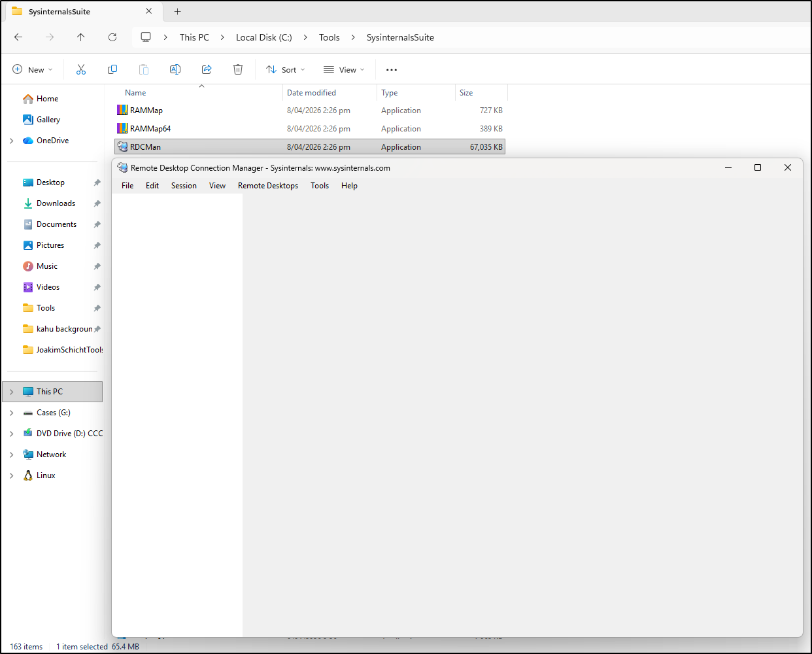This screenshot has width=812, height=654.
Task: Navigate to Tools in the breadcrumb
Action: point(330,37)
